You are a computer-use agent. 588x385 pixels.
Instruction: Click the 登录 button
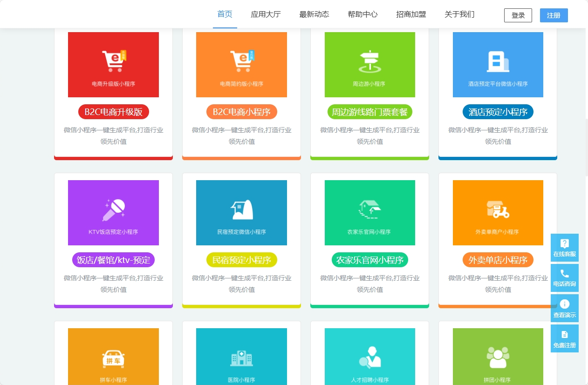518,15
